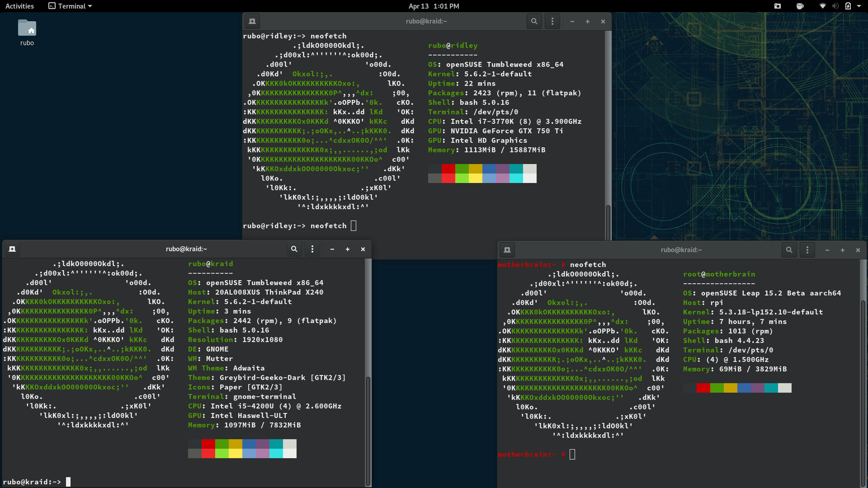Click 'Memory: 69MiB / 3829MiB' line
The width and height of the screenshot is (868, 488).
tap(735, 369)
